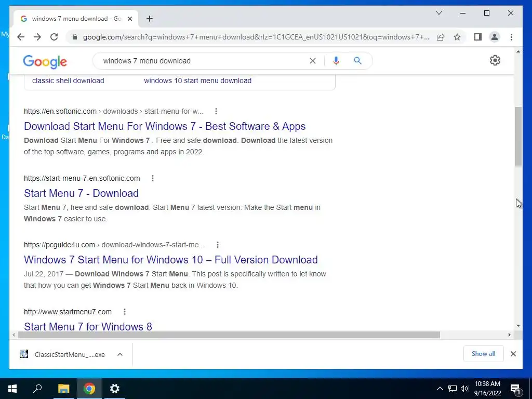The image size is (532, 399).
Task: Open 'Download Start Menu For Windows 7' result
Action: 165,126
